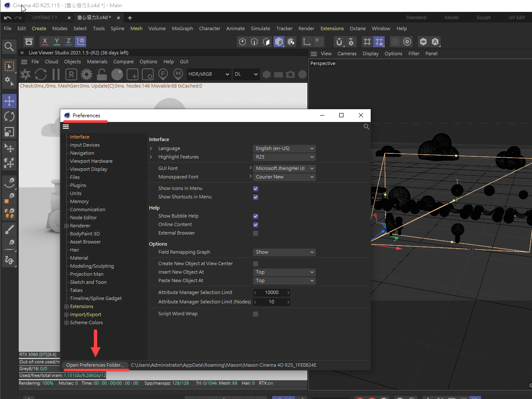Open Paste New Object At dropdown
The height and width of the screenshot is (399, 532).
(x=284, y=280)
